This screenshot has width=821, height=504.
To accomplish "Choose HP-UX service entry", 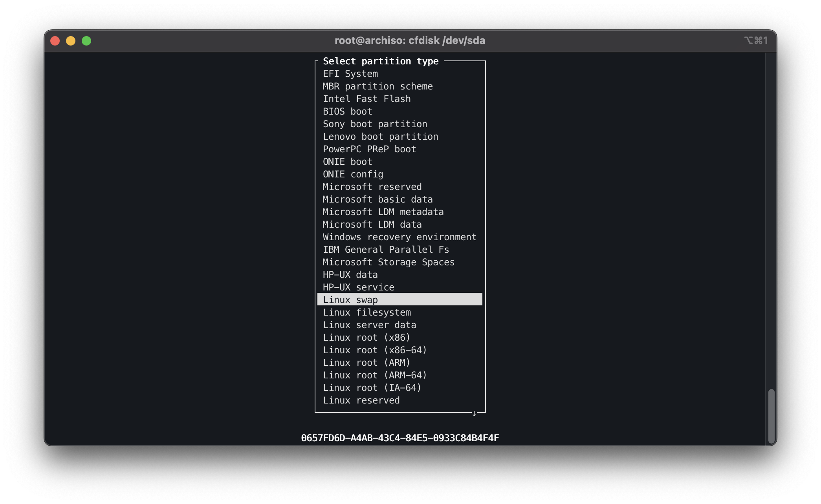I will (x=359, y=287).
